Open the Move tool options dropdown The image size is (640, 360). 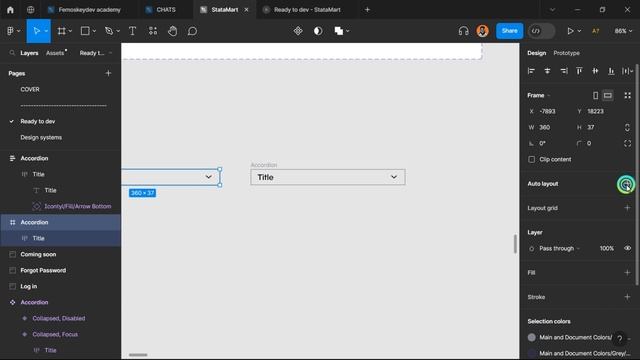[46, 31]
